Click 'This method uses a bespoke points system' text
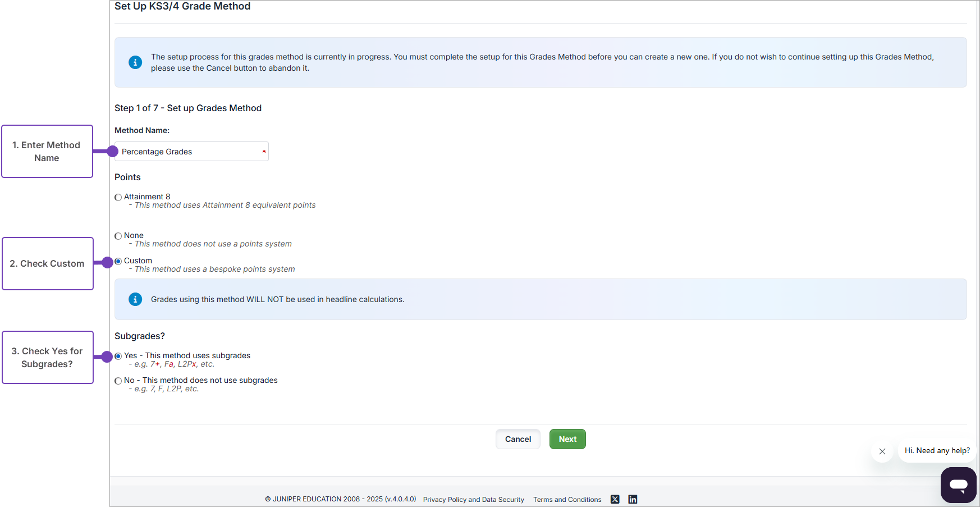The width and height of the screenshot is (980, 507). coord(215,269)
